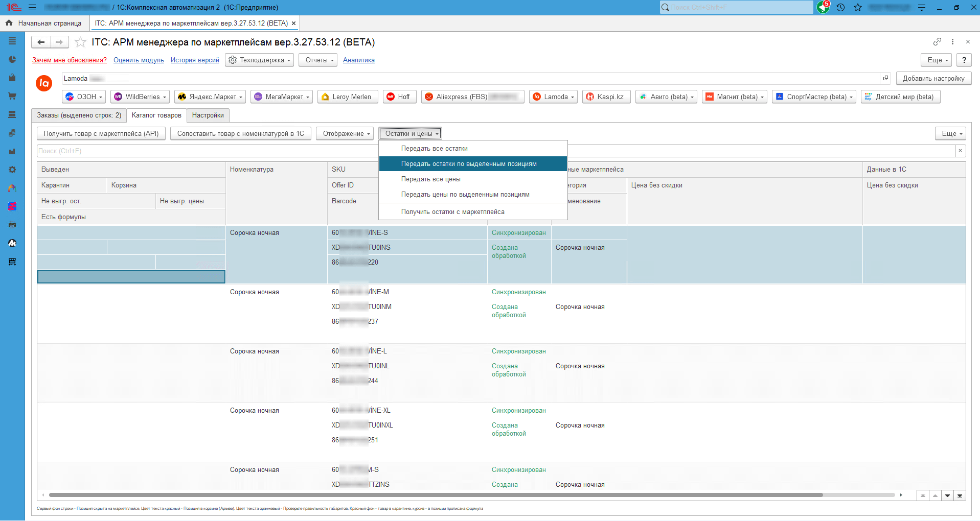
Task: Open the history icon in title bar
Action: click(x=841, y=8)
